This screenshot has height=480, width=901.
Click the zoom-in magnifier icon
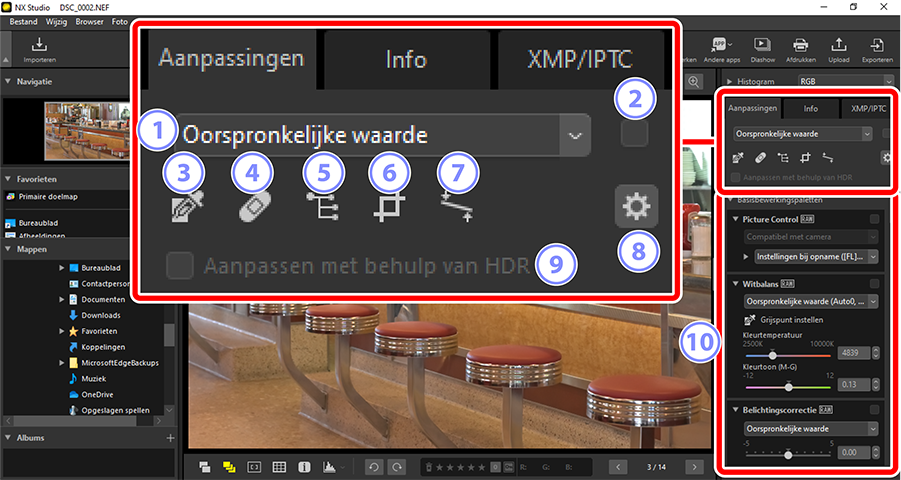point(694,82)
